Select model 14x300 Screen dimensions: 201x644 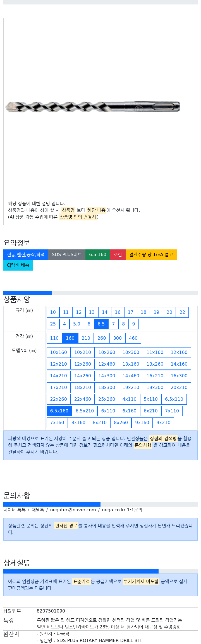(107, 376)
